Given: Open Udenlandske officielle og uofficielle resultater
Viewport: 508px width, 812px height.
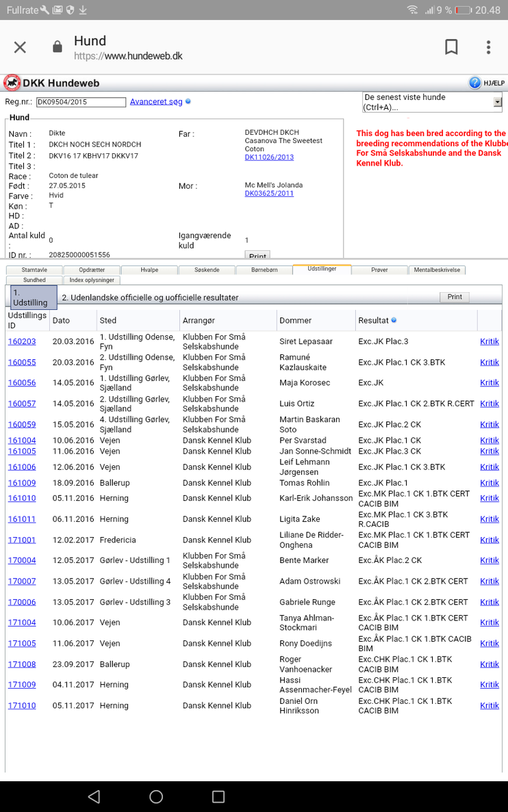Looking at the screenshot, I should click(151, 298).
